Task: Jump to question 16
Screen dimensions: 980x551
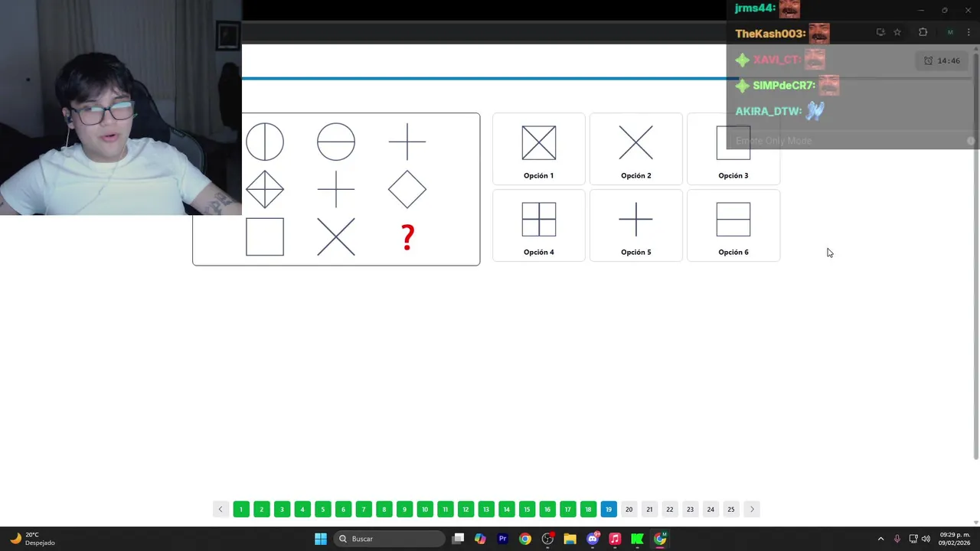Action: (547, 509)
